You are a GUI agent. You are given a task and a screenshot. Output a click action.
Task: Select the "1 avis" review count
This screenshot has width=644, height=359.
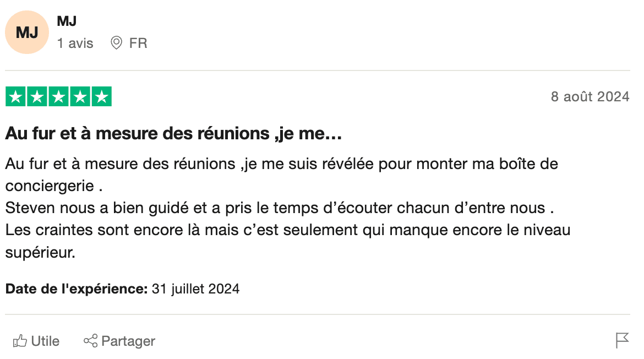[x=75, y=43]
